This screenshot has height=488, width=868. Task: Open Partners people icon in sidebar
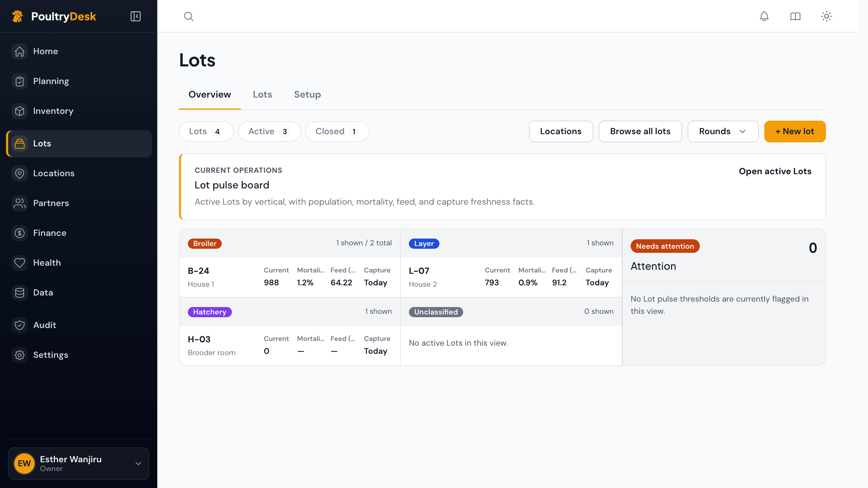point(20,203)
